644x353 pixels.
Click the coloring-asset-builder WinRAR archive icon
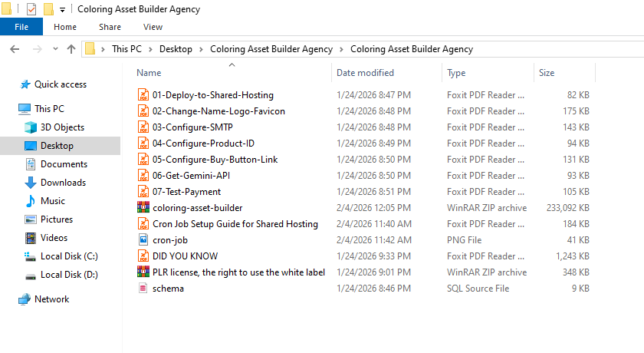pyautogui.click(x=143, y=208)
